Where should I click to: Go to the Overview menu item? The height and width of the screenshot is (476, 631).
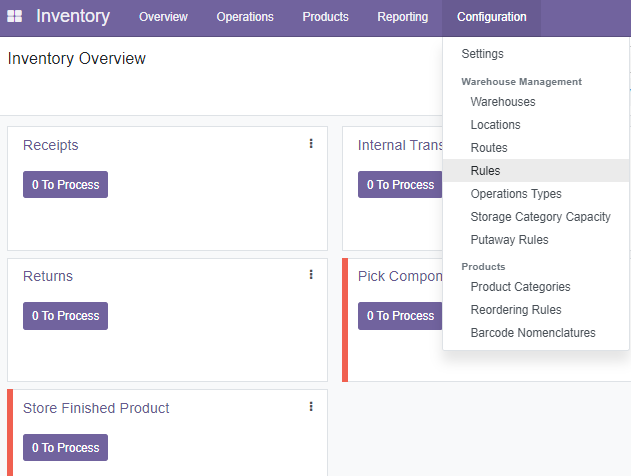163,17
